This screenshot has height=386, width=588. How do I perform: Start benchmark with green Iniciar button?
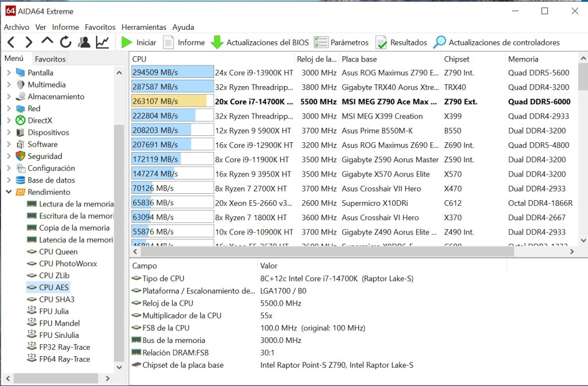tap(138, 42)
